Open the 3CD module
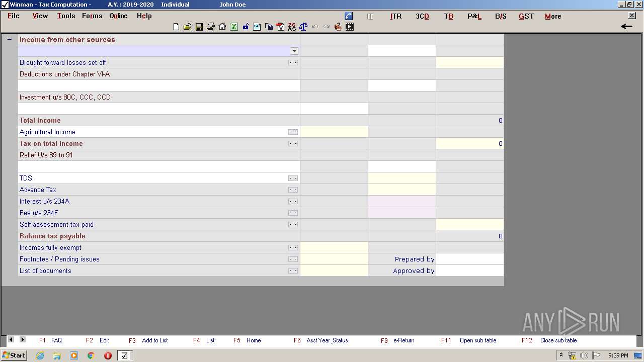644x362 pixels. 422,16
